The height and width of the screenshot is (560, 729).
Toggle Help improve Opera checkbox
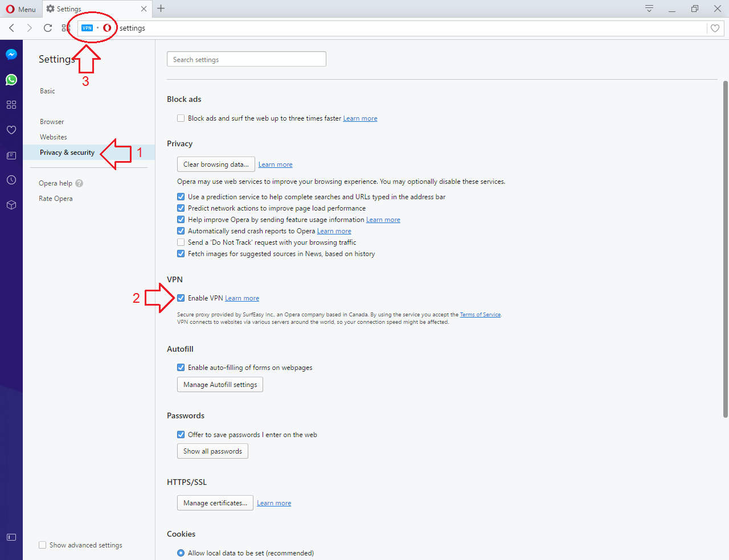click(181, 220)
